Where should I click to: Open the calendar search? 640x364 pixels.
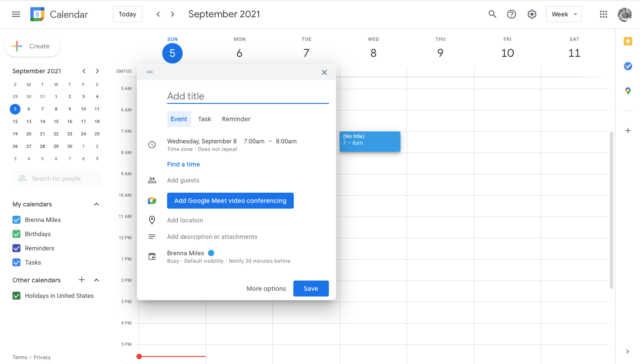[x=492, y=14]
